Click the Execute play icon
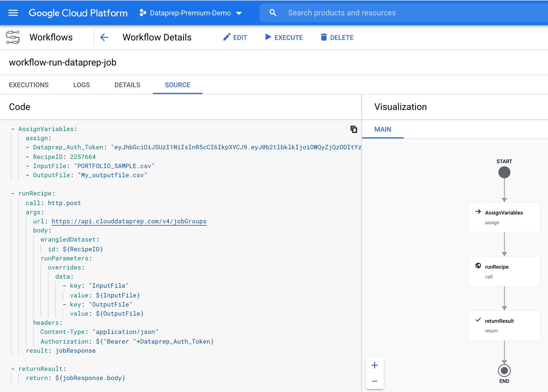 [268, 37]
